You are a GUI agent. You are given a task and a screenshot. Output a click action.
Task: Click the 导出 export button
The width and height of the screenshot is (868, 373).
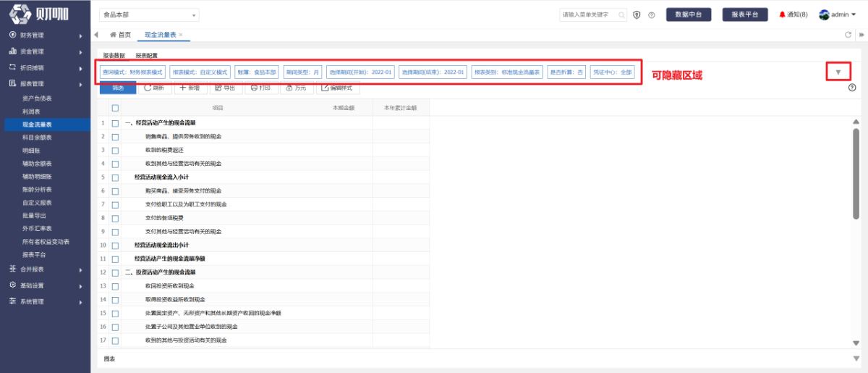point(225,88)
